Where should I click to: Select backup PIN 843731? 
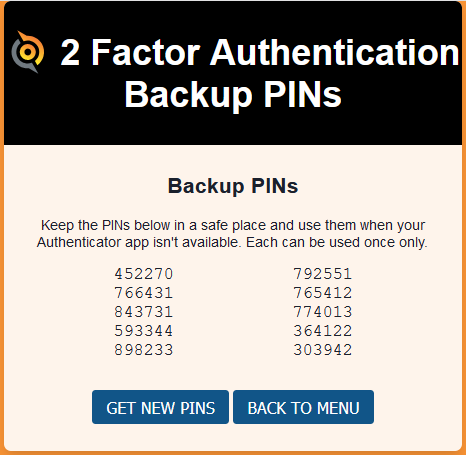coord(144,312)
